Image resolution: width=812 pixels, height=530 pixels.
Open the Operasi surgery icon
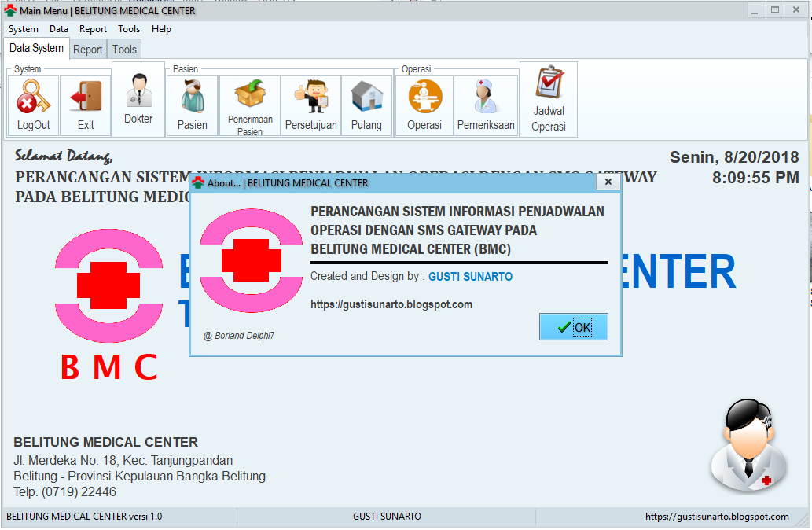424,97
